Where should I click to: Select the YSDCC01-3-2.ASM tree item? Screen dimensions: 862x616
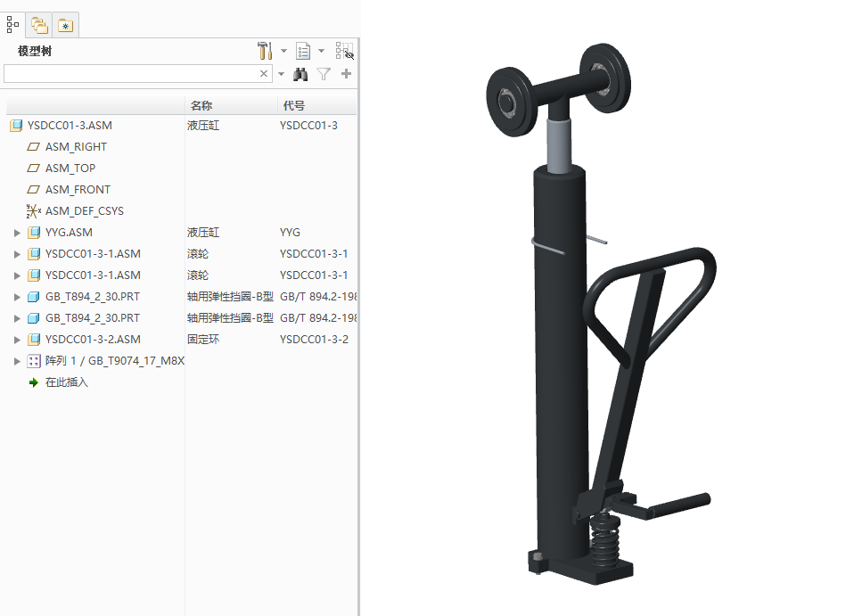(93, 340)
